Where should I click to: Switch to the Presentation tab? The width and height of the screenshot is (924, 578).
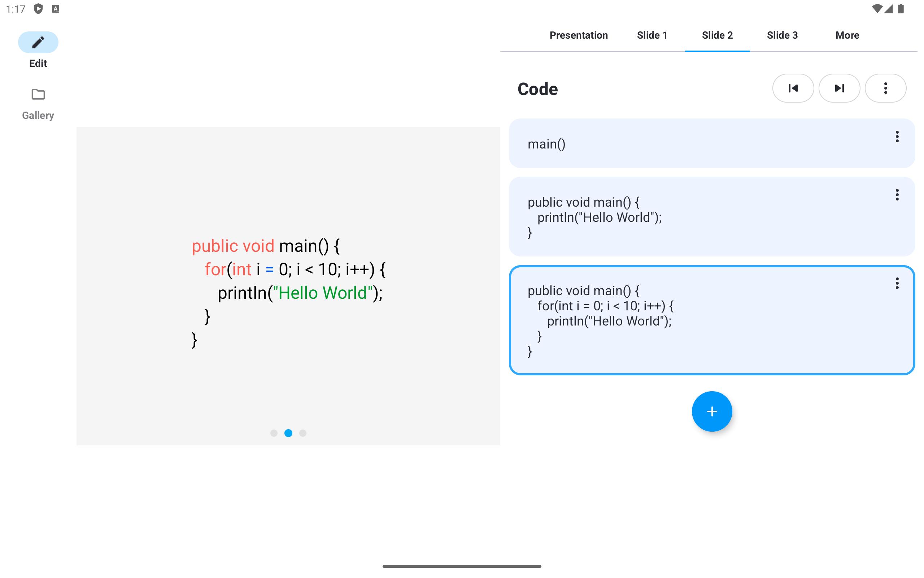[579, 35]
